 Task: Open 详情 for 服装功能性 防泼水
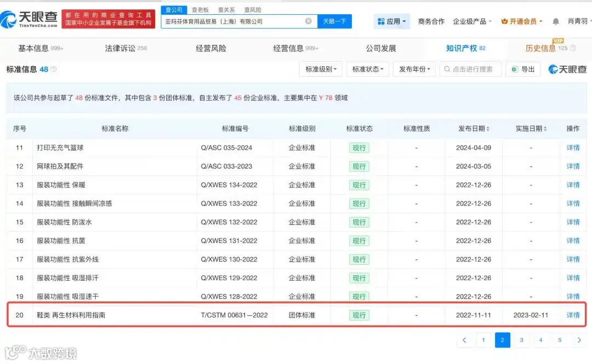pyautogui.click(x=573, y=222)
